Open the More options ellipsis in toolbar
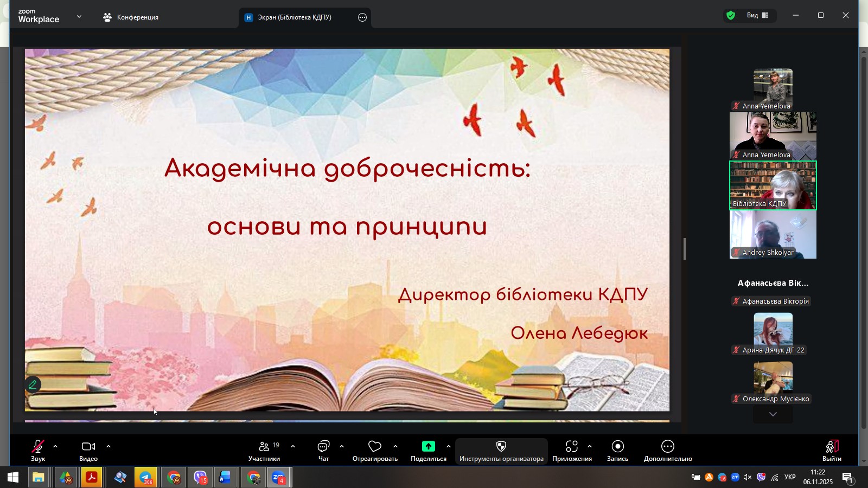The width and height of the screenshot is (868, 488). click(x=668, y=446)
